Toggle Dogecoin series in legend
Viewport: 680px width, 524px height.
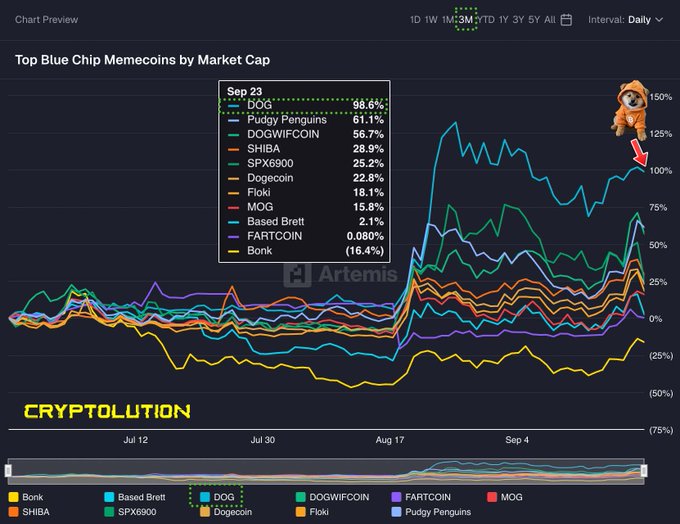[226, 512]
